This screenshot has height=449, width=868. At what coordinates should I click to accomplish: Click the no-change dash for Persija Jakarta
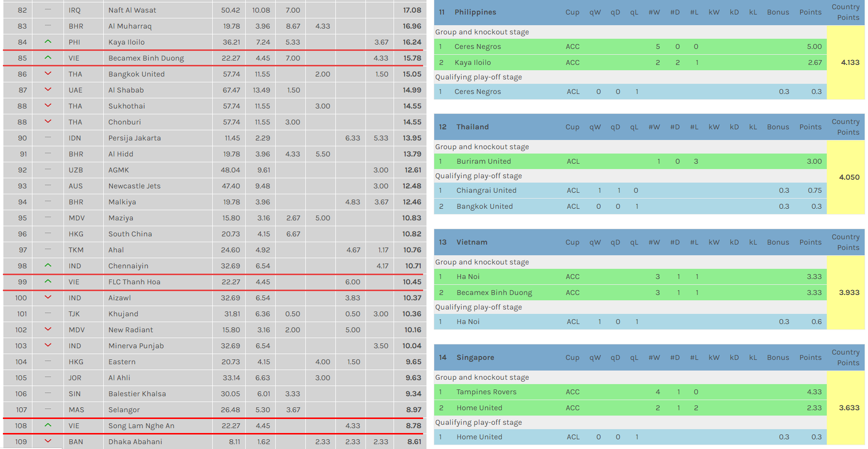pos(47,137)
